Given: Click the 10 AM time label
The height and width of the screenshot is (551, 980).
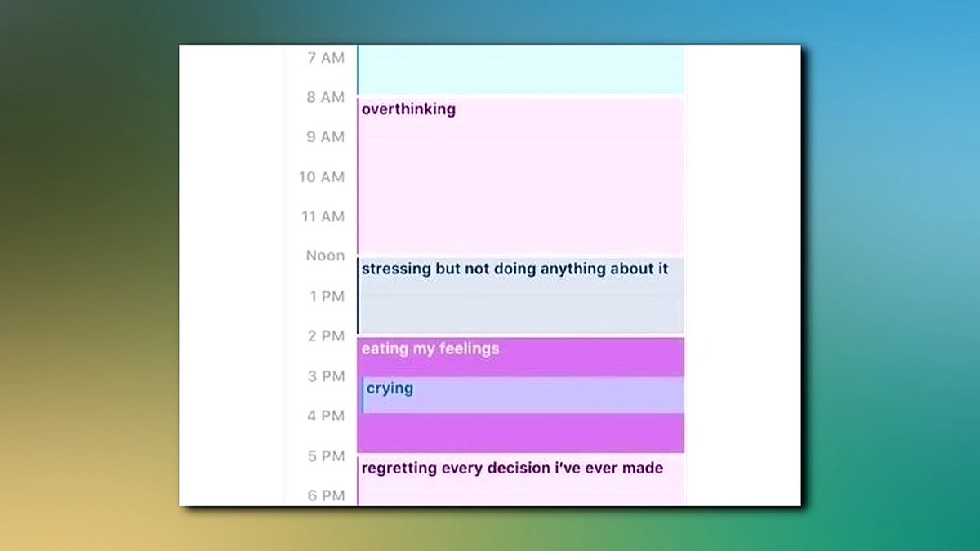Looking at the screenshot, I should tap(322, 177).
